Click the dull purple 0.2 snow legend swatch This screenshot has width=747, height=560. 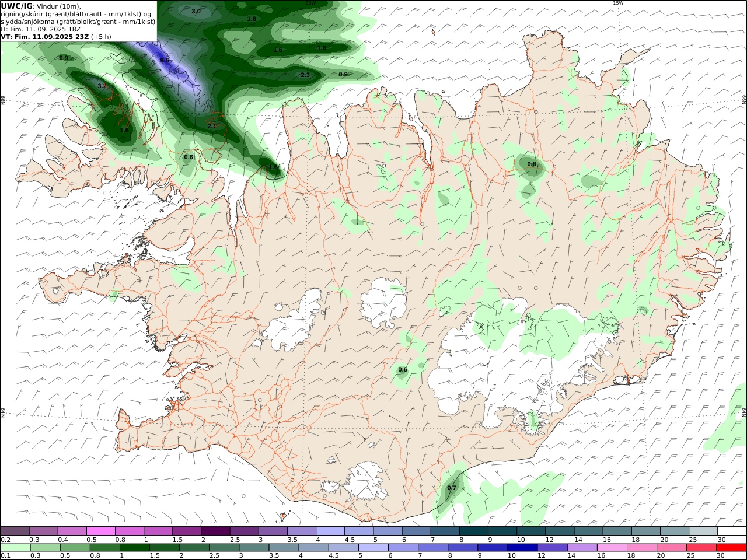15,531
